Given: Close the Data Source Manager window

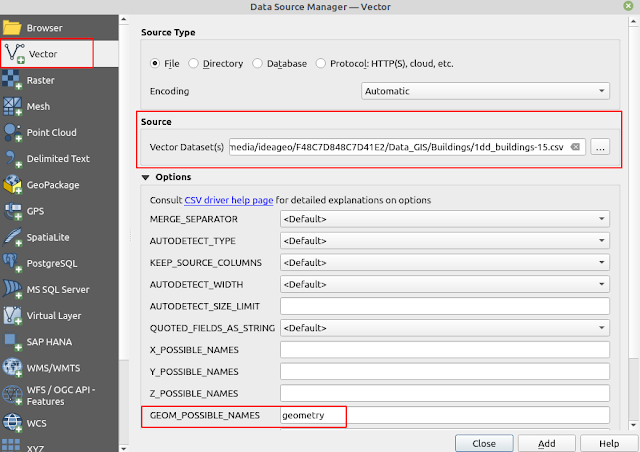Looking at the screenshot, I should pyautogui.click(x=628, y=6).
